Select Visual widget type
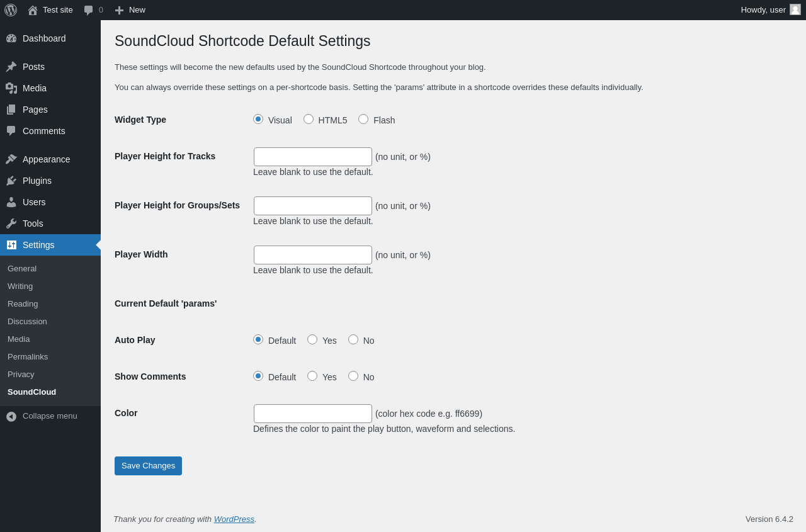The image size is (806, 532). pyautogui.click(x=258, y=119)
